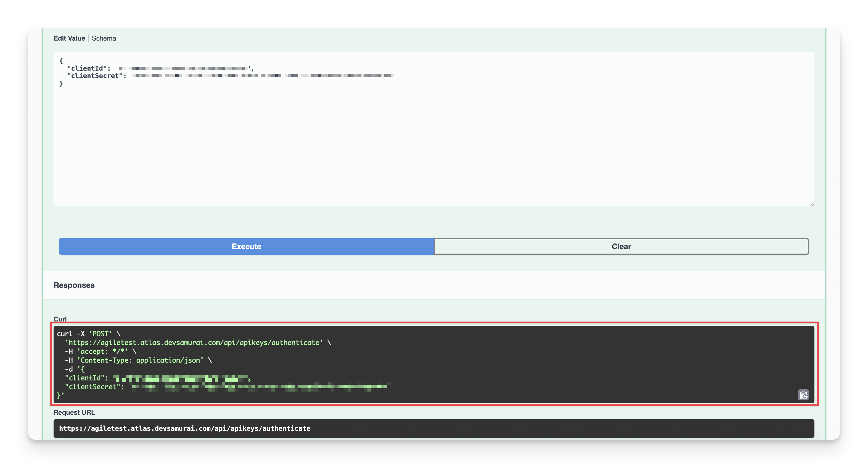Click the Curl label above code block
Viewport: 868px width, 468px height.
(x=60, y=319)
